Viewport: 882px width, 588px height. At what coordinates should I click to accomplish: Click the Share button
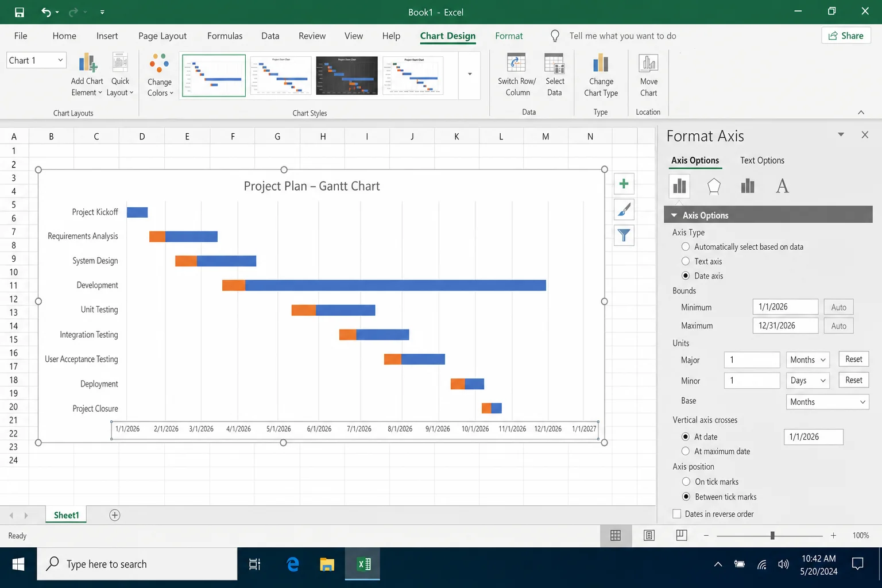846,36
